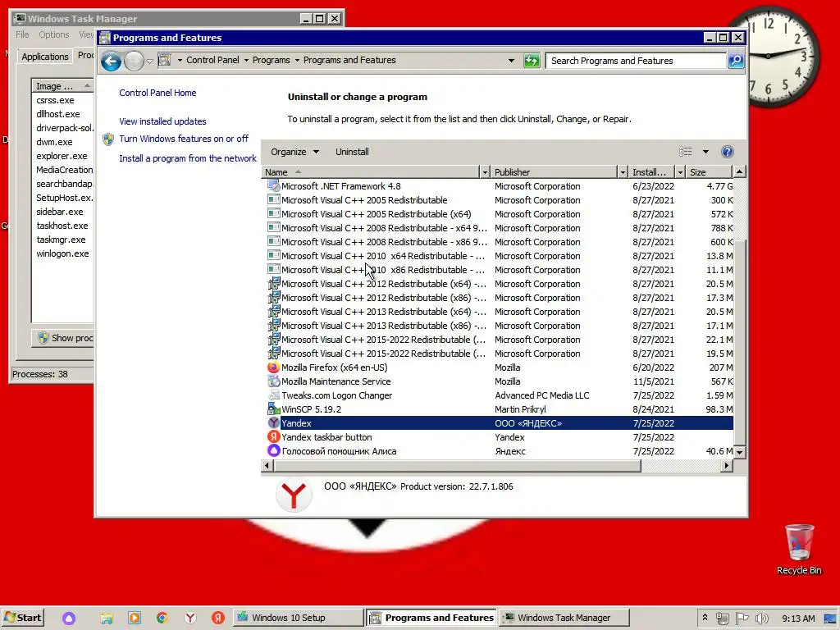Click the Programs breadcrumb segment
The width and height of the screenshot is (840, 630).
tap(271, 60)
